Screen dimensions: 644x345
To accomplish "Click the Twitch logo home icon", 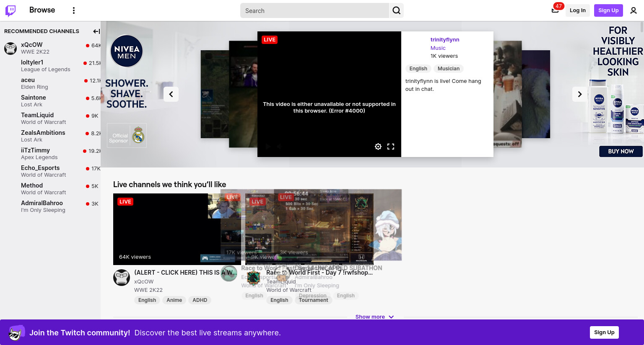I will [10, 10].
